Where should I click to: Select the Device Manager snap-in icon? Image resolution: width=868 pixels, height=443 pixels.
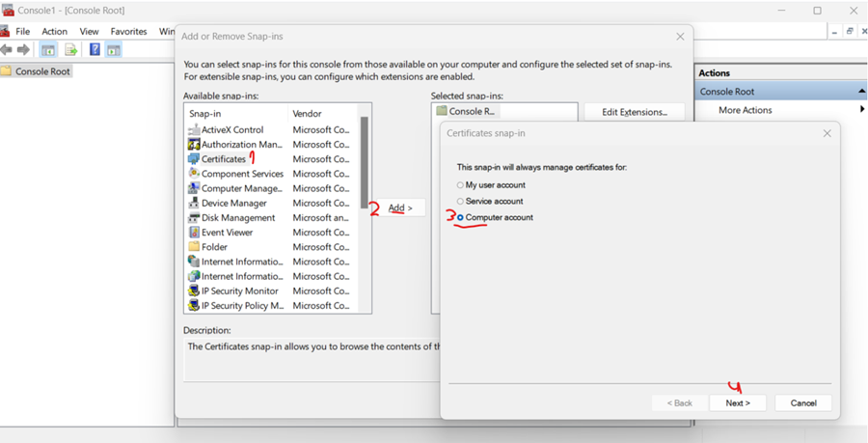tap(194, 204)
